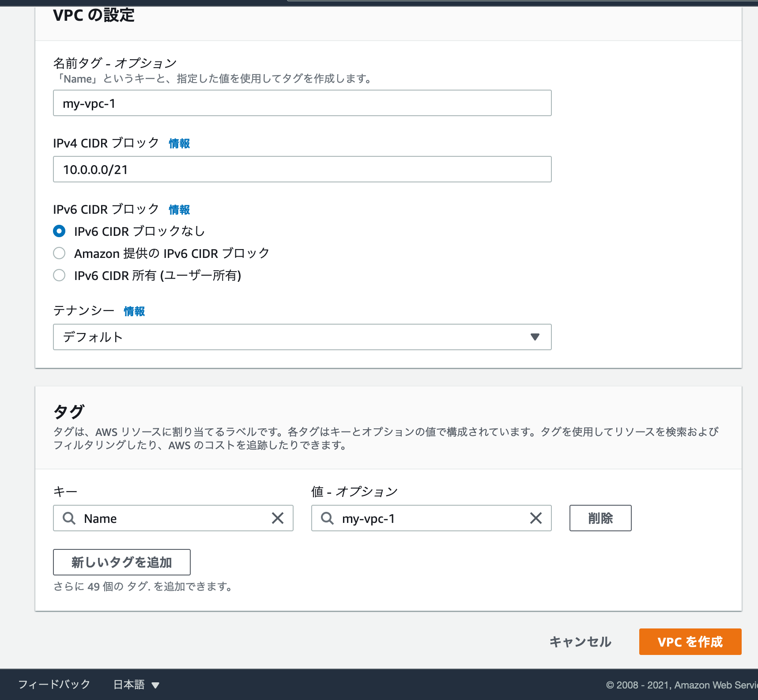Select Amazon 提供の IPv6 CIDR ブロック option
The image size is (758, 700).
[x=59, y=253]
